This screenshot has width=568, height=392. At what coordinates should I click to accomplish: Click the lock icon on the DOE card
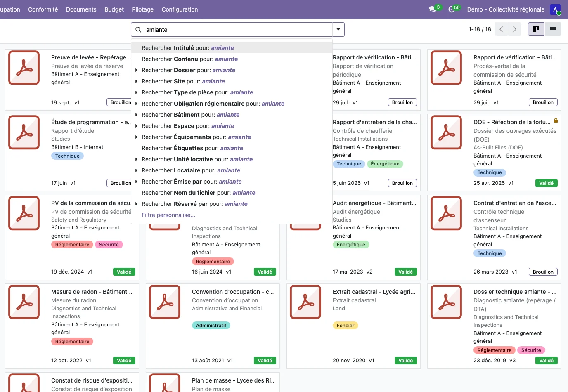[556, 120]
